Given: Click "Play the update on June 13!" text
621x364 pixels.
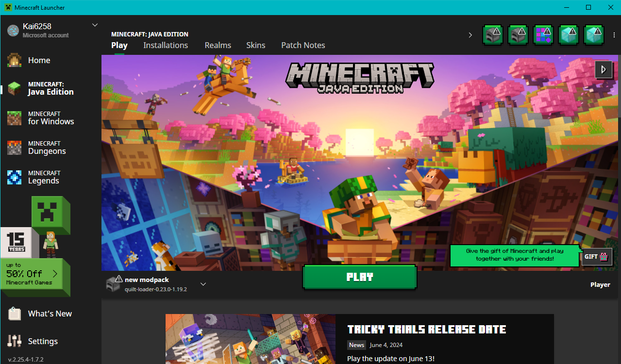Looking at the screenshot, I should coord(391,359).
